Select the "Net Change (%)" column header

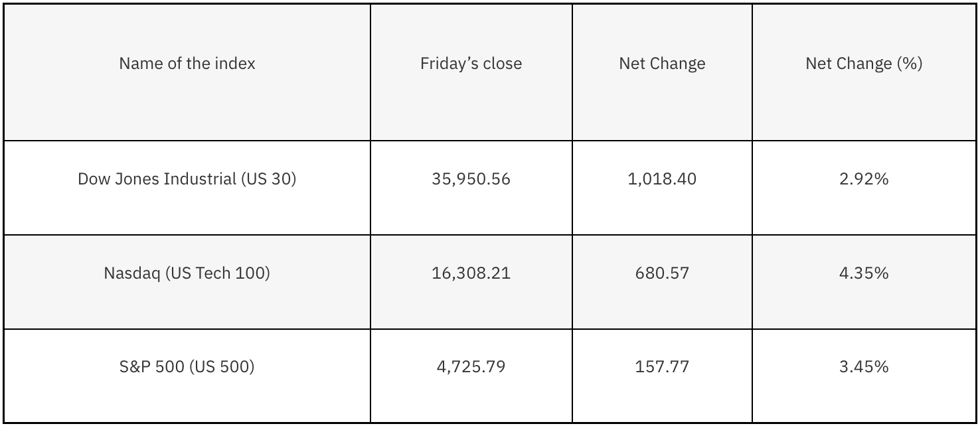[863, 64]
